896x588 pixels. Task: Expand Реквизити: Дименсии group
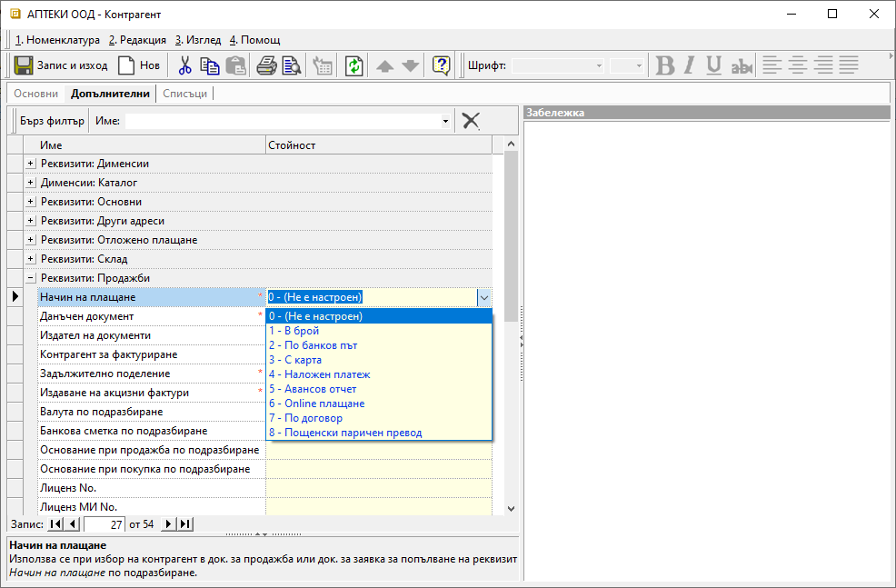30,164
